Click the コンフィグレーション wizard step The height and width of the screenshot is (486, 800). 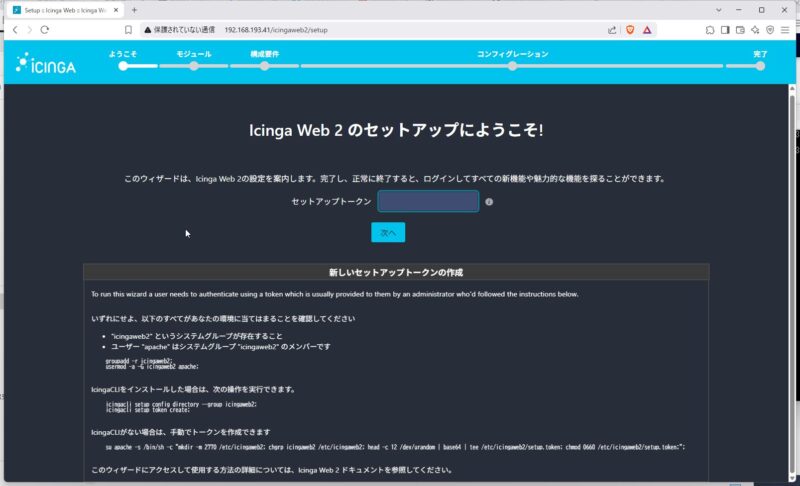(x=512, y=54)
